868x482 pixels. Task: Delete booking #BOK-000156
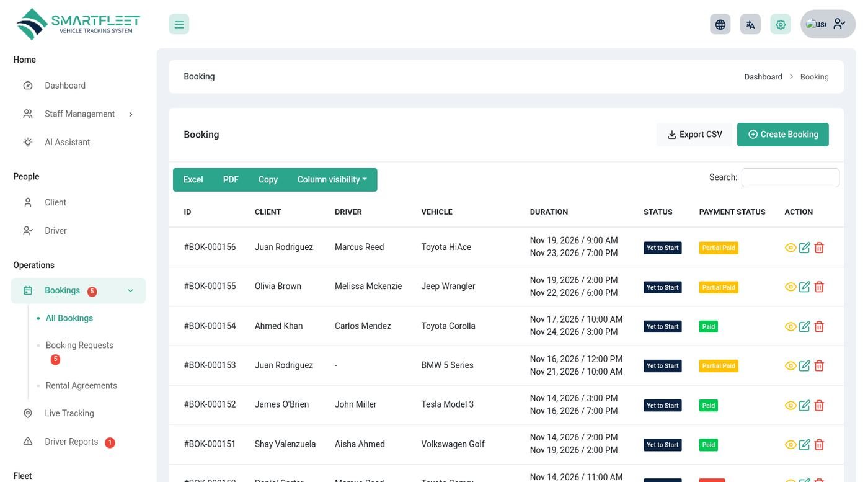(819, 248)
